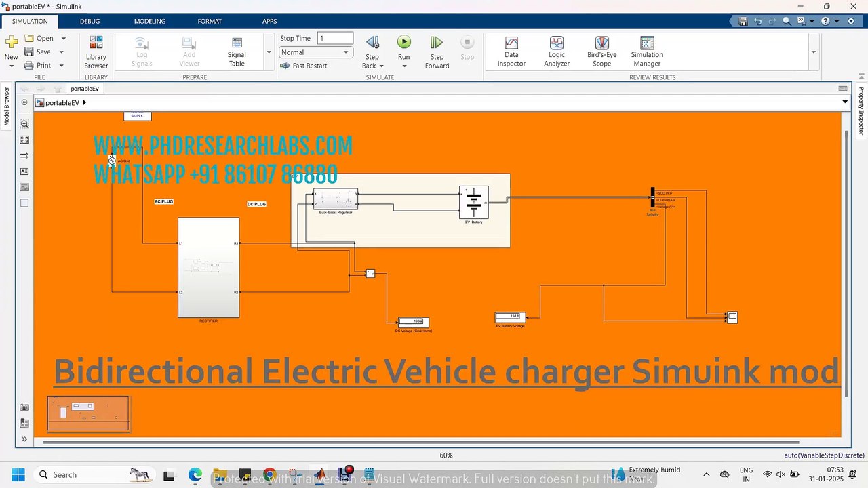The image size is (868, 488).
Task: Click the model overview thumbnail
Action: click(x=88, y=413)
